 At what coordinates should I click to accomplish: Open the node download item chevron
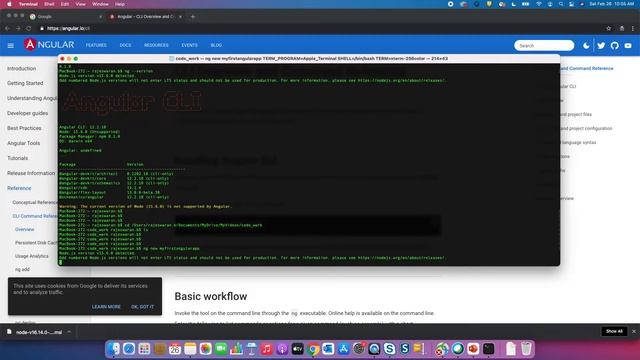coord(69,332)
